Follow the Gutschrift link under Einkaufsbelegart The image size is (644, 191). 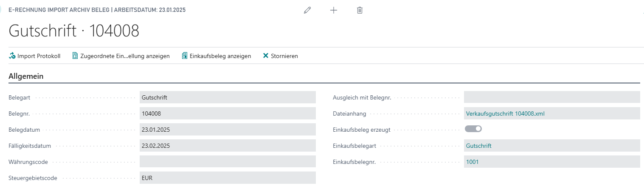click(x=478, y=146)
